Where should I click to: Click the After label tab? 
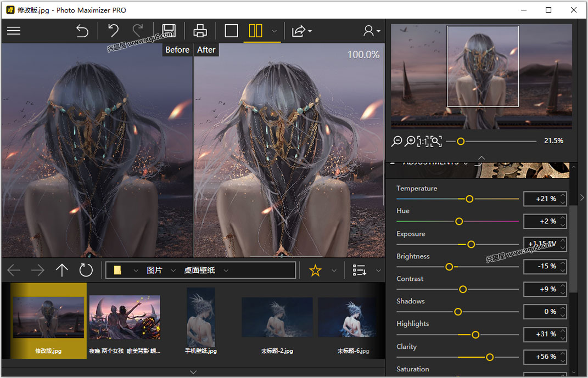[206, 50]
